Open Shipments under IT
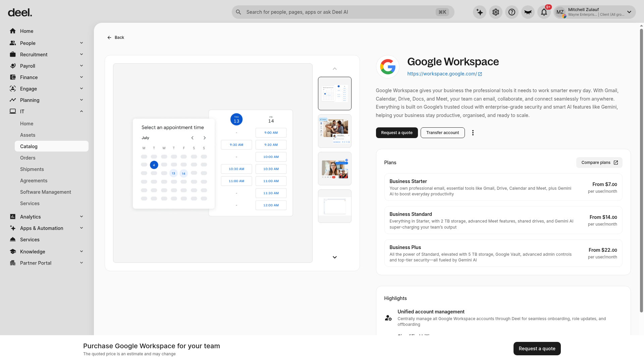Viewport: 644px width, 362px height. click(52, 169)
